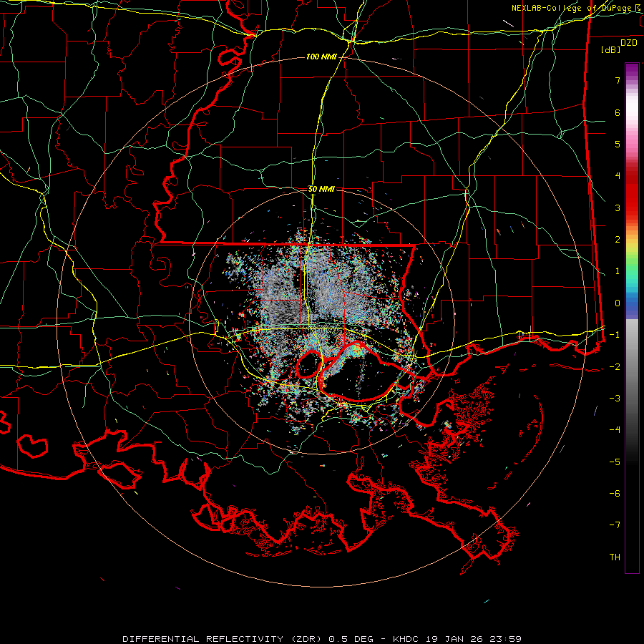Select the -2 dB tick label on the scale

615,367
